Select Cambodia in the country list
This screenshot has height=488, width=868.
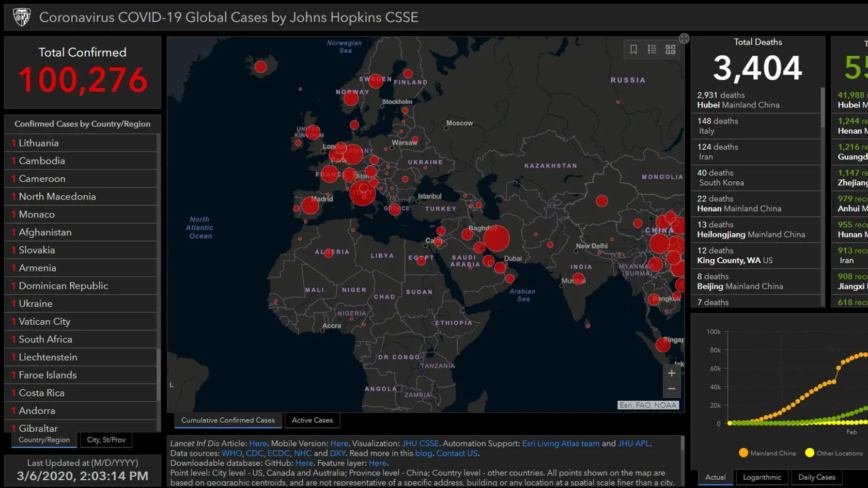tap(81, 161)
